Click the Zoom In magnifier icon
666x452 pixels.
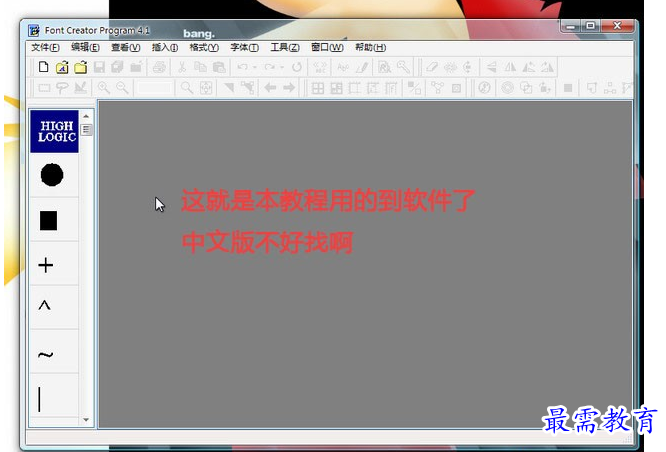click(x=104, y=88)
